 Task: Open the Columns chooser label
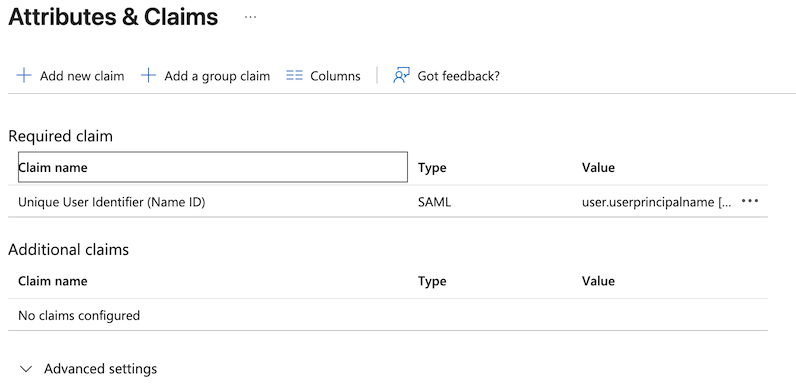335,76
